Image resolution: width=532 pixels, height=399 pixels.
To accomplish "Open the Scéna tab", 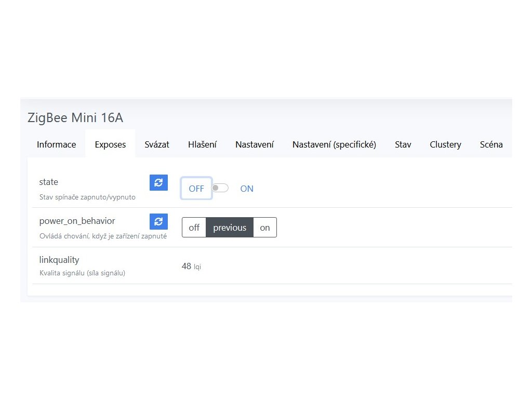I will pyautogui.click(x=491, y=144).
